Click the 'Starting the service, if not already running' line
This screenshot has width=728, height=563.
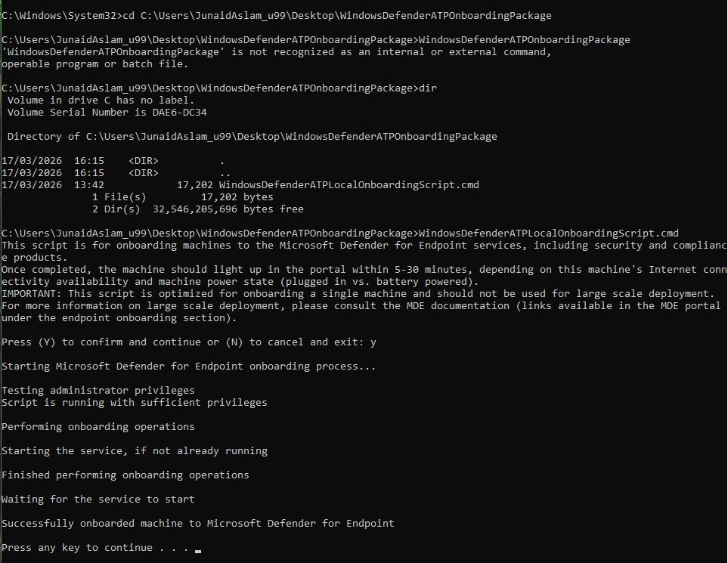point(135,451)
